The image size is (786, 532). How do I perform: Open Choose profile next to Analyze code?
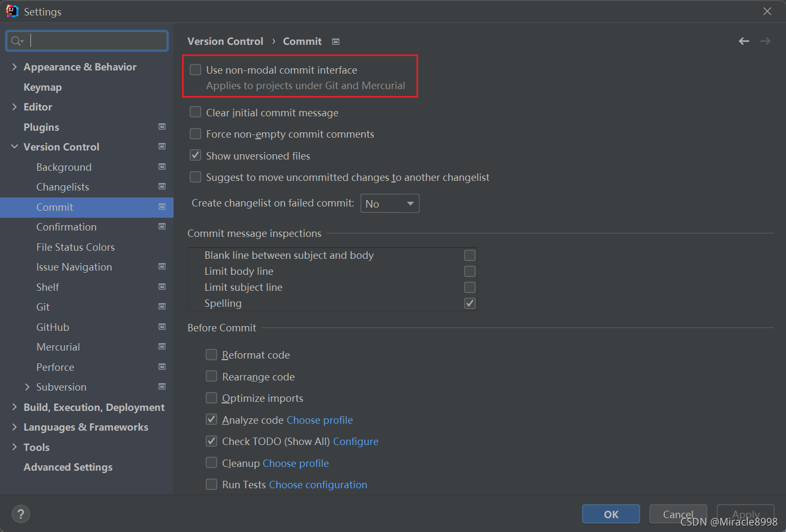[319, 420]
